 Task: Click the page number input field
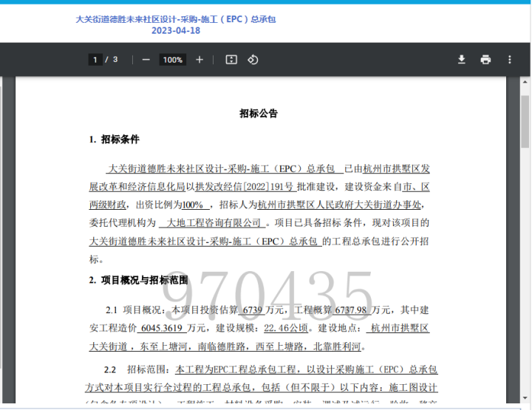tap(95, 60)
